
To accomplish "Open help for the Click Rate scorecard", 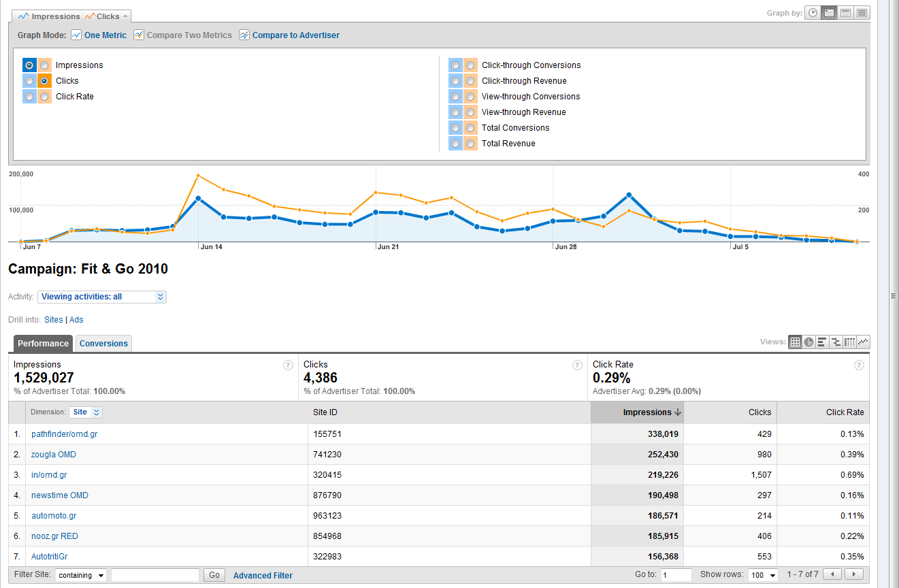I will (859, 365).
